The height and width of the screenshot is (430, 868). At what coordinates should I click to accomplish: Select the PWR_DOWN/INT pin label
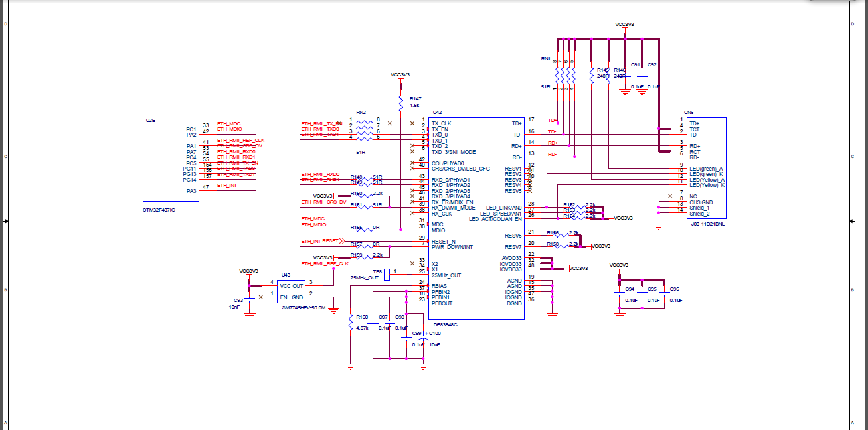tap(452, 247)
